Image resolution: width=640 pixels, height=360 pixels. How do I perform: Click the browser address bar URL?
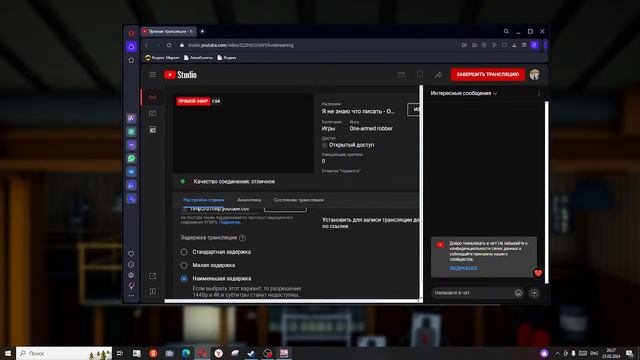[x=241, y=45]
